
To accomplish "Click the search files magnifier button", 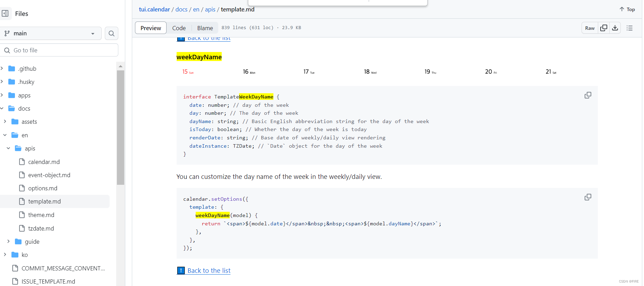I will [111, 33].
